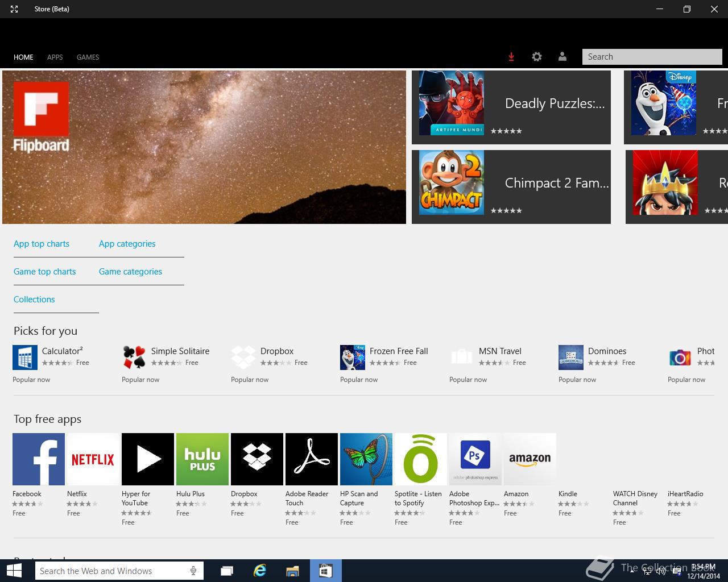The height and width of the screenshot is (582, 728).
Task: Select the WATCH Disney Channel label
Action: pyautogui.click(x=635, y=498)
